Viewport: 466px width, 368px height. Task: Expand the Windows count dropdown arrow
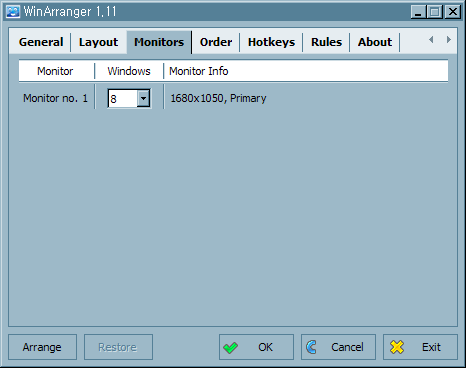(x=143, y=98)
